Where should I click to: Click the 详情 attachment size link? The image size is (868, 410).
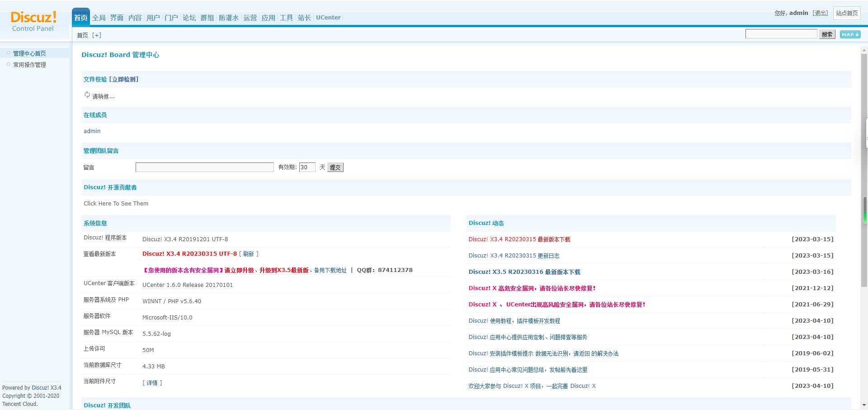point(152,383)
